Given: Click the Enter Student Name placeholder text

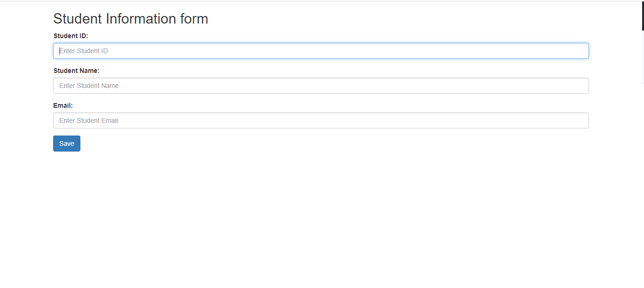Looking at the screenshot, I should pos(89,85).
